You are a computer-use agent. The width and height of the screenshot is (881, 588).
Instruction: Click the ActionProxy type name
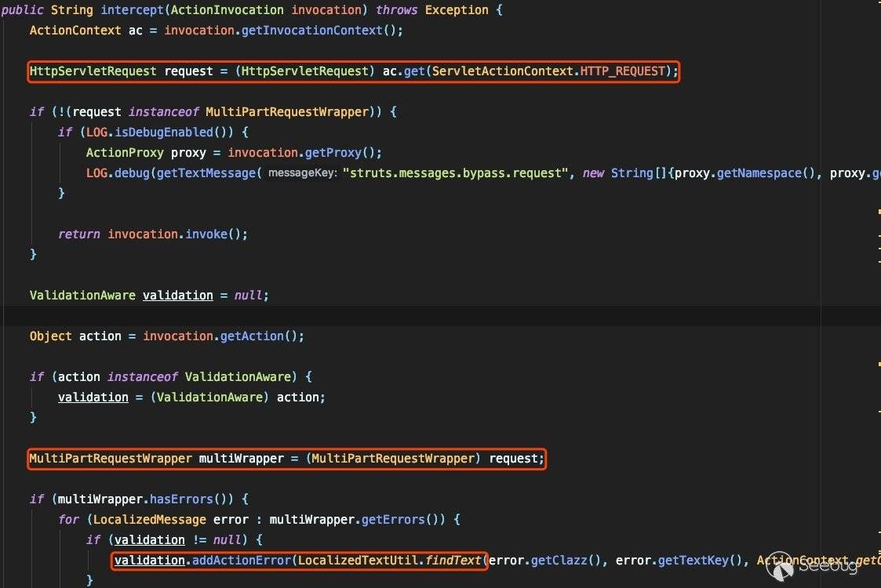(125, 153)
